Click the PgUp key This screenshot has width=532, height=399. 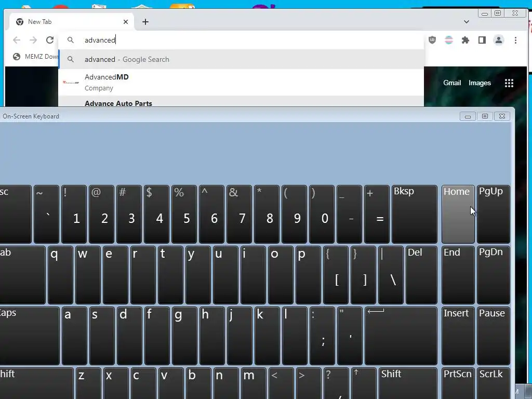pos(494,214)
